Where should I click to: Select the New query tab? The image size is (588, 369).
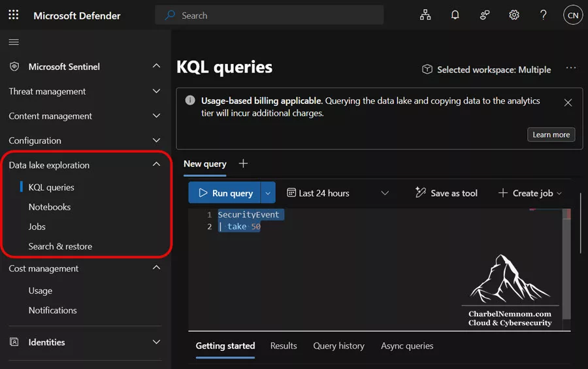click(204, 164)
